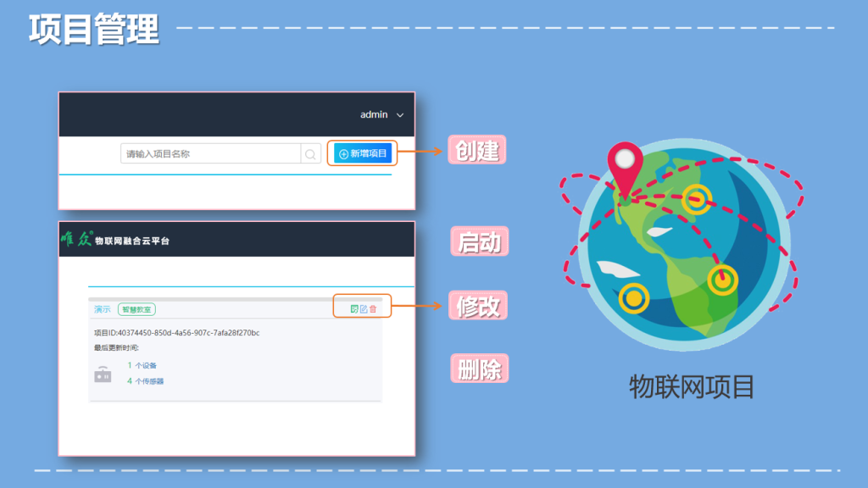The image size is (868, 488).
Task: Click the red trash delete icon
Action: (373, 309)
